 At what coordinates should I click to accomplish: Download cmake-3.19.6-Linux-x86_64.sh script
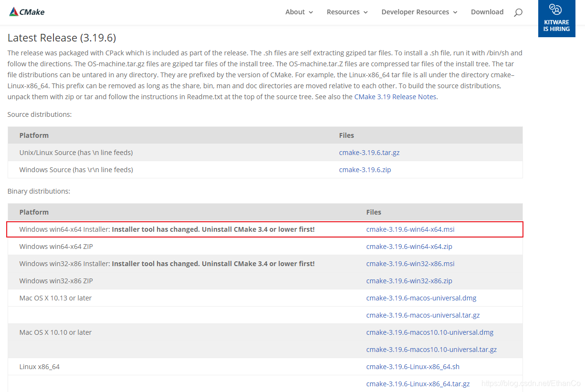[413, 367]
